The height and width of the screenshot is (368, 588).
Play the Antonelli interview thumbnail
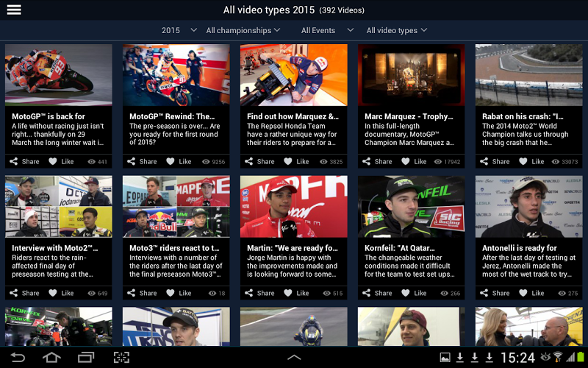[528, 207]
